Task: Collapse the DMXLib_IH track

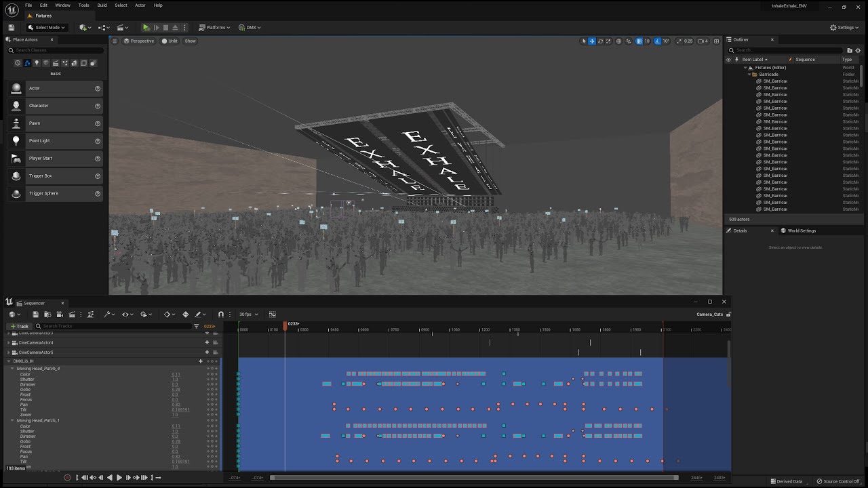Action: [8, 361]
